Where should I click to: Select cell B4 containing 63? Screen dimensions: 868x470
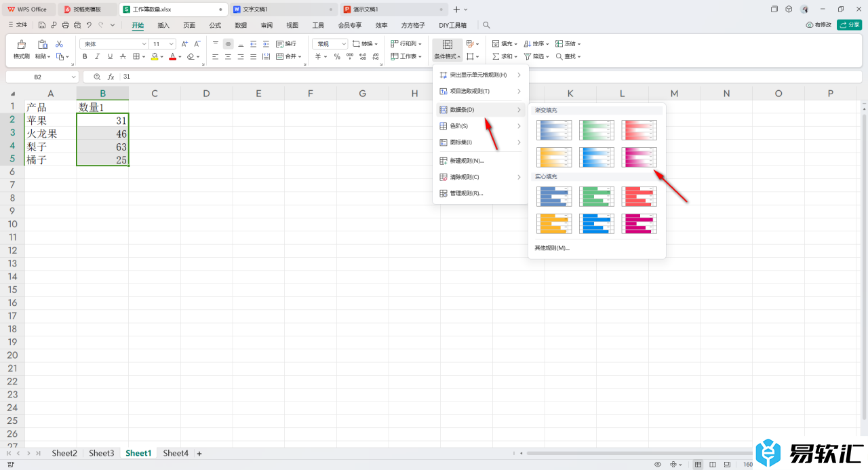coord(102,146)
